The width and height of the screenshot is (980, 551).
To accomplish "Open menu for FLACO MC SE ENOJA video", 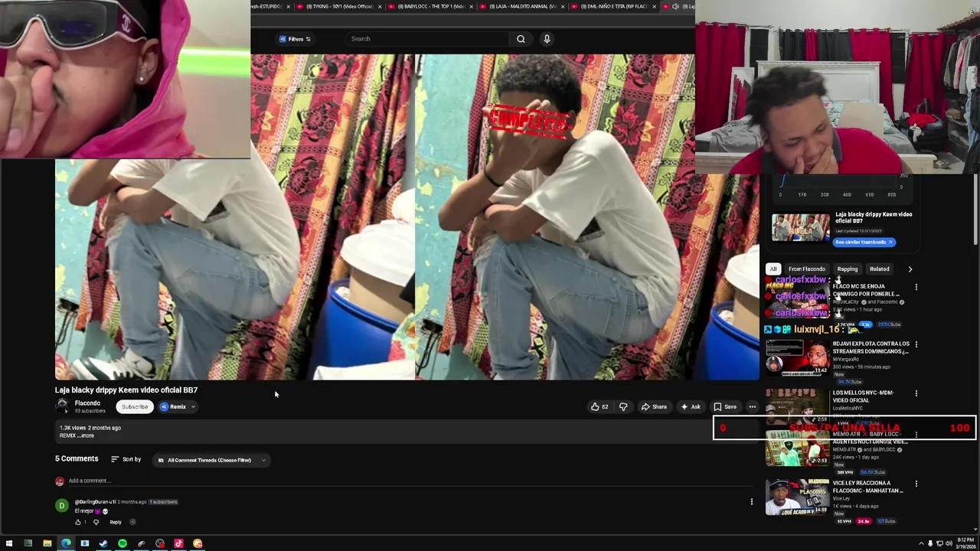I will click(916, 287).
